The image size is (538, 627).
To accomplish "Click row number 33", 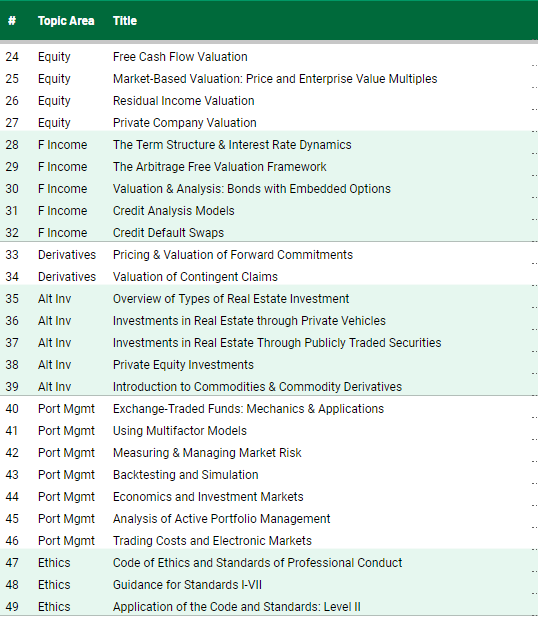I will [12, 255].
